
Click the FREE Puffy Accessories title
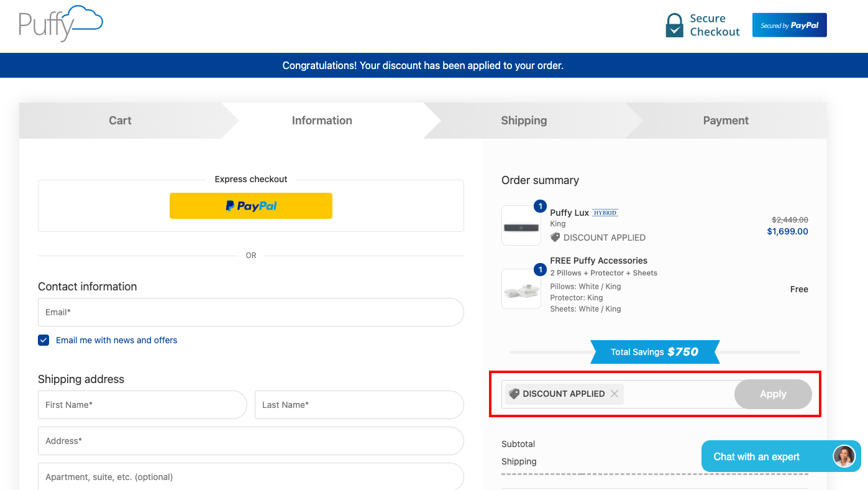tap(599, 261)
